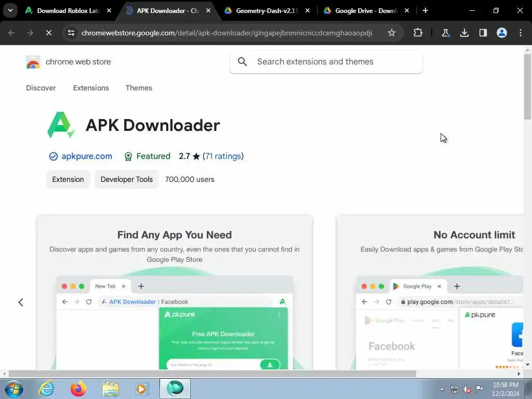The height and width of the screenshot is (399, 532).
Task: Click the Developer Tools category chip
Action: point(127,179)
